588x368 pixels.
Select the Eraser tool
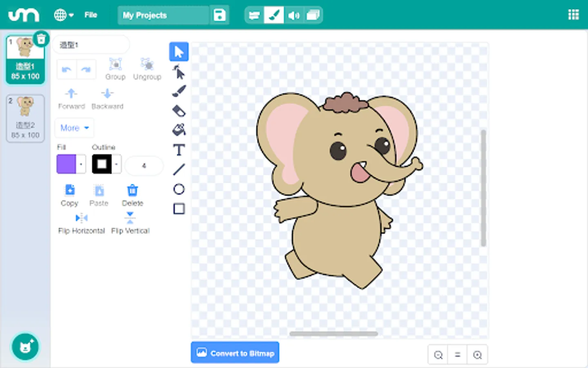[x=179, y=111]
